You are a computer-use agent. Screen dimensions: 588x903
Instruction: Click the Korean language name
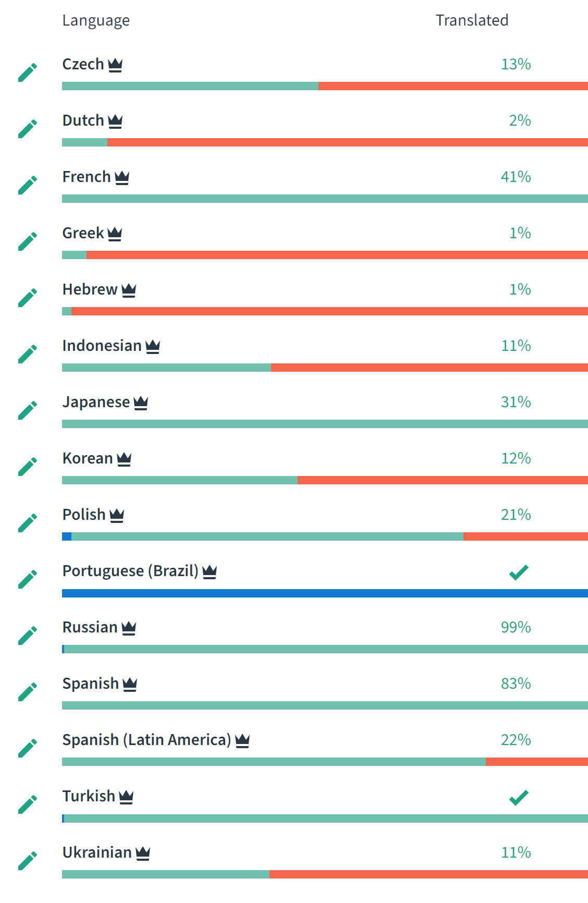pyautogui.click(x=88, y=458)
